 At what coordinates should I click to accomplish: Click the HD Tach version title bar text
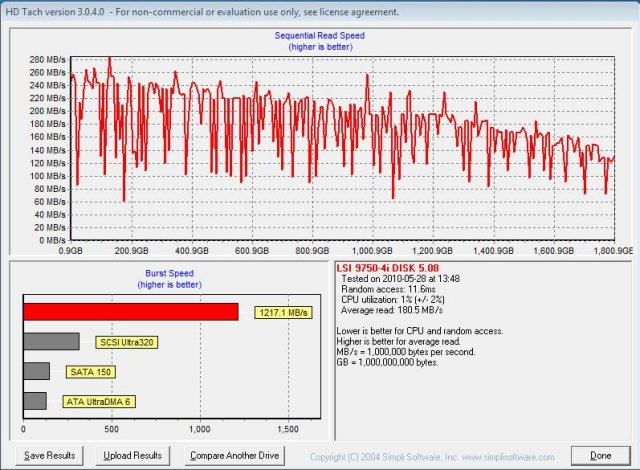click(x=202, y=12)
